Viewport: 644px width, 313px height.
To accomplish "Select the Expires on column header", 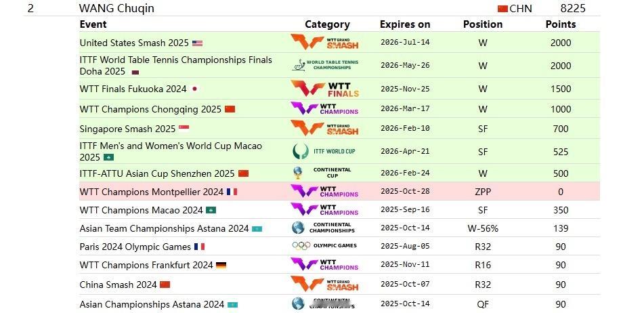I will point(405,24).
